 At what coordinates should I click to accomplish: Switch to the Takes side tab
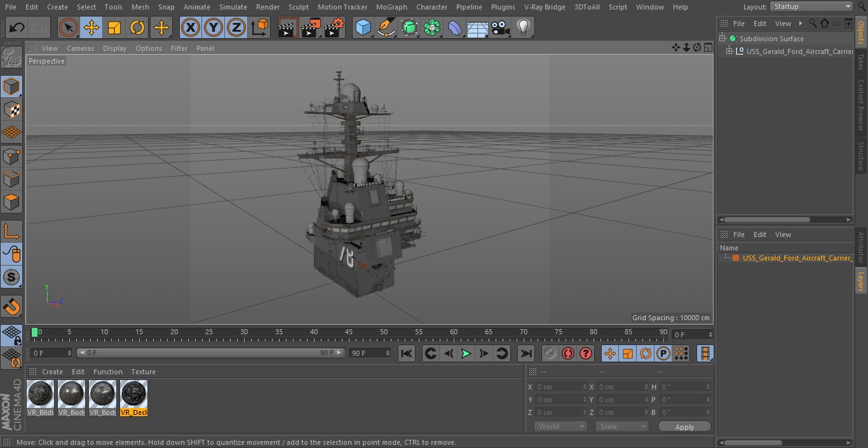(861, 62)
